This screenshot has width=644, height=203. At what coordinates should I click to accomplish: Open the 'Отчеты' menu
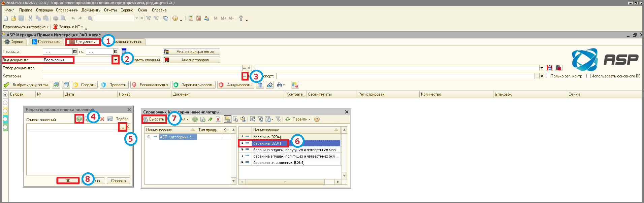pyautogui.click(x=110, y=10)
